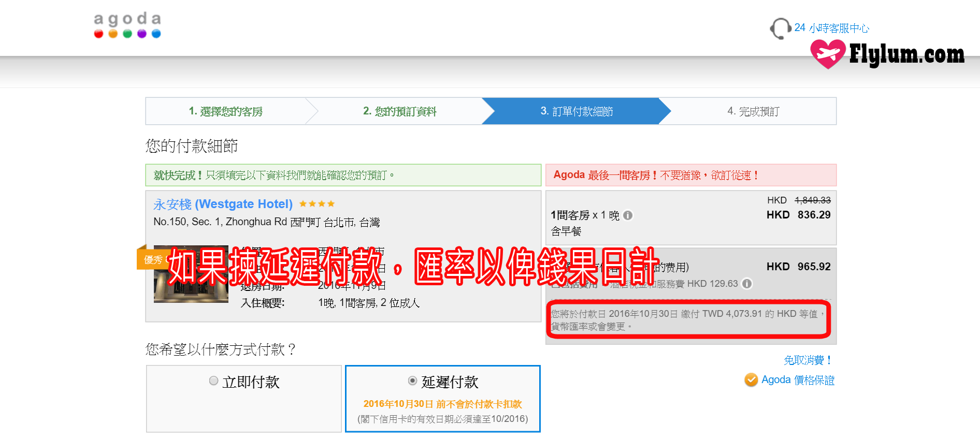The image size is (980, 439).
Task: Open the Agoda 價格保證 link
Action: pyautogui.click(x=798, y=380)
